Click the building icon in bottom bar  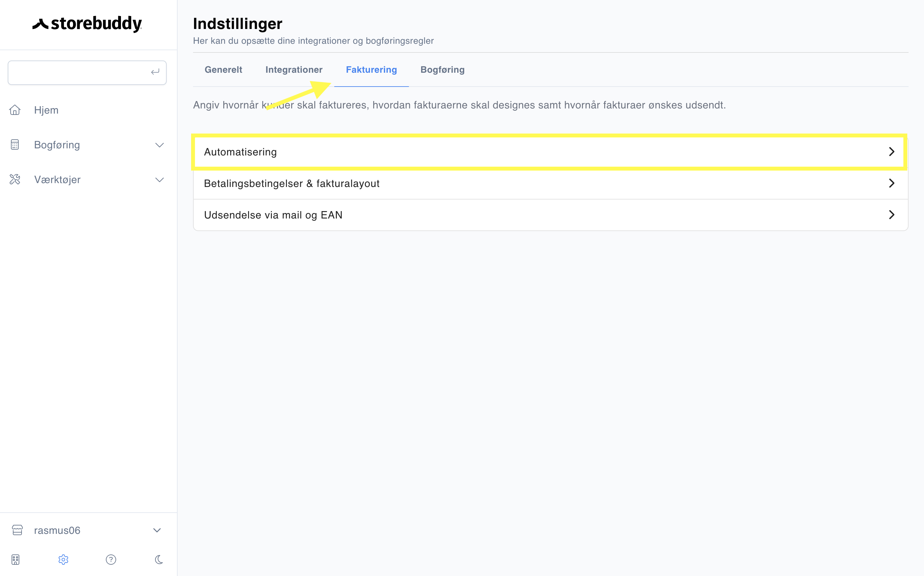(x=15, y=559)
